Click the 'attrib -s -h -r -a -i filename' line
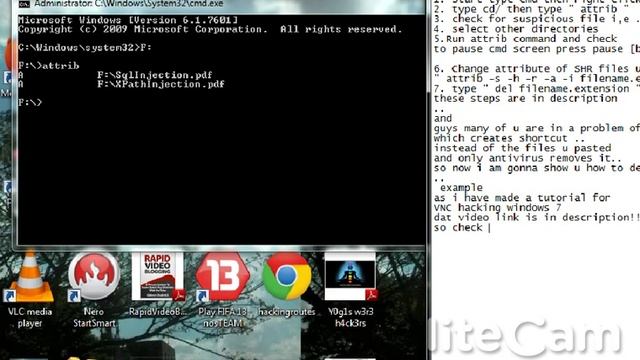 coord(537,79)
